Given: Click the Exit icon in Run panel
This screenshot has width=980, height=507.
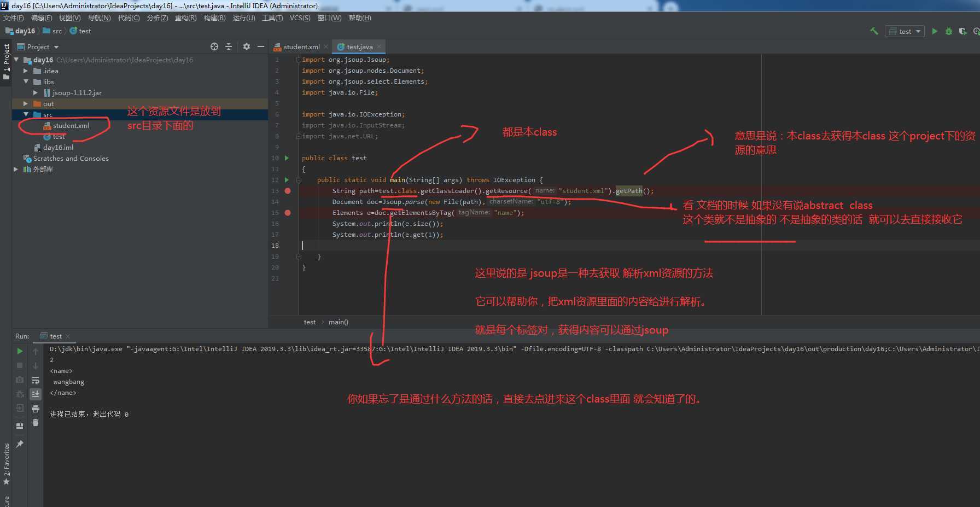Looking at the screenshot, I should [x=20, y=408].
